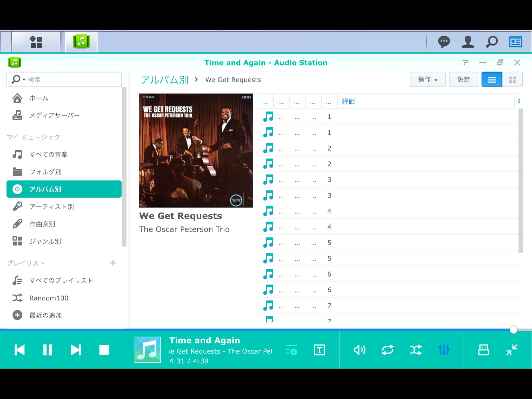Image resolution: width=532 pixels, height=399 pixels.
Task: Browse by 作曲家別
Action: point(64,224)
